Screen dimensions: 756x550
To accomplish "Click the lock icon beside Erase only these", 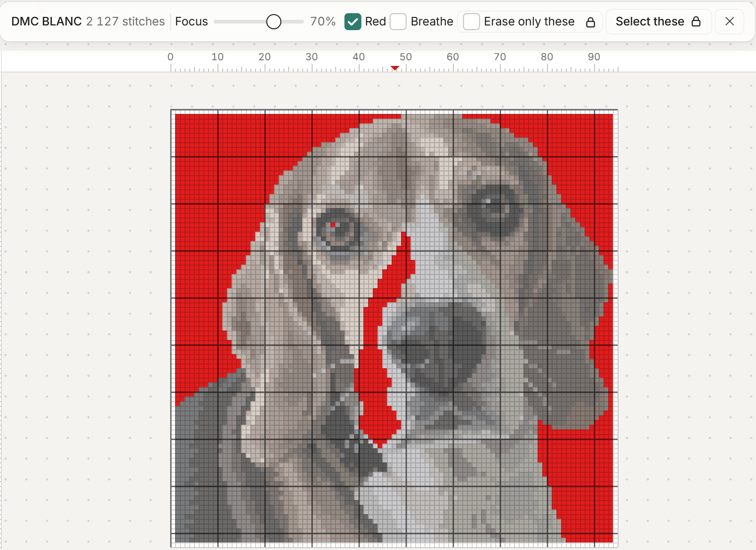I will point(590,22).
